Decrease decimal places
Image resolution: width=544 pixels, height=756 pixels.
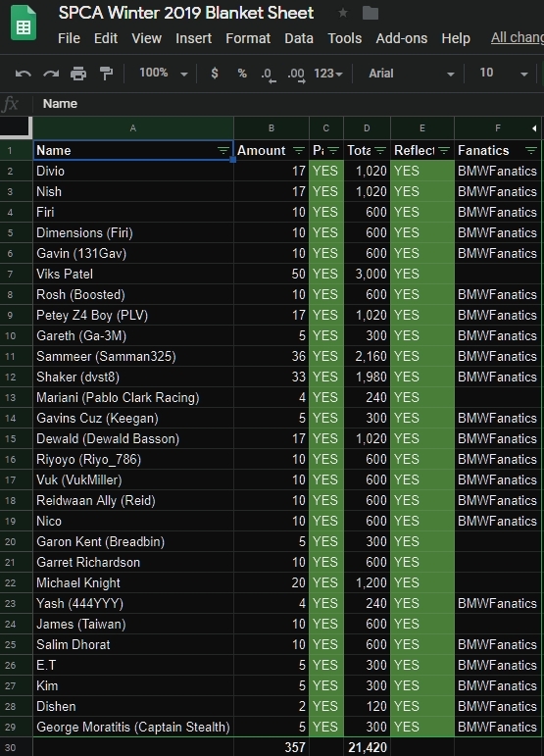[x=269, y=75]
